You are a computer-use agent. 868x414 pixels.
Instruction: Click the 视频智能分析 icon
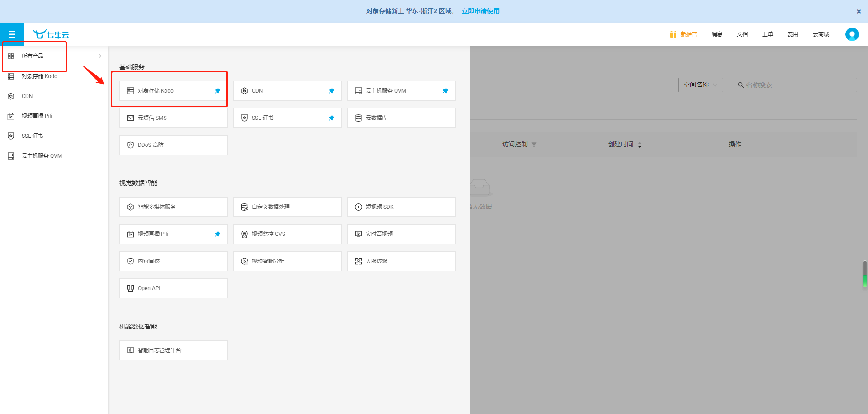point(245,261)
